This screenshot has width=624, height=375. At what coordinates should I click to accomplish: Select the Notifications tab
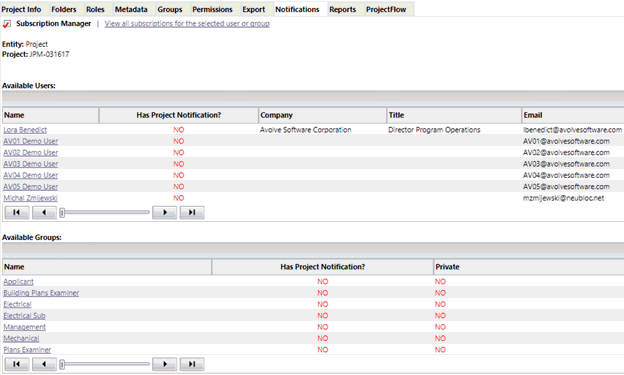[297, 9]
